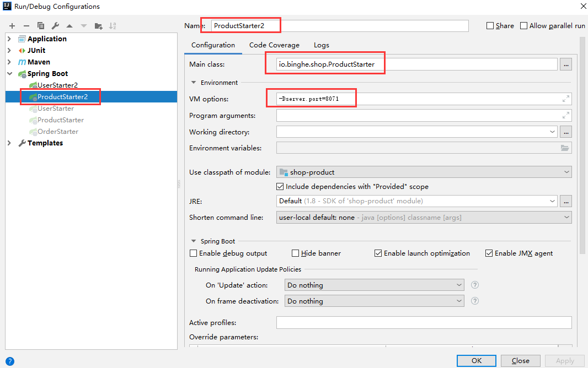588x368 pixels.
Task: Expand the Templates tree node
Action: [9, 143]
